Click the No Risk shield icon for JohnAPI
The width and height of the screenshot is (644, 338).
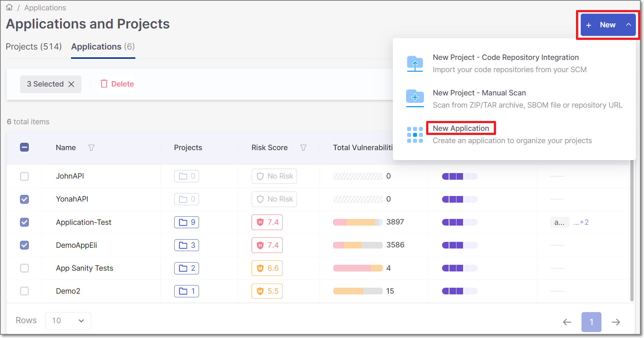(260, 176)
